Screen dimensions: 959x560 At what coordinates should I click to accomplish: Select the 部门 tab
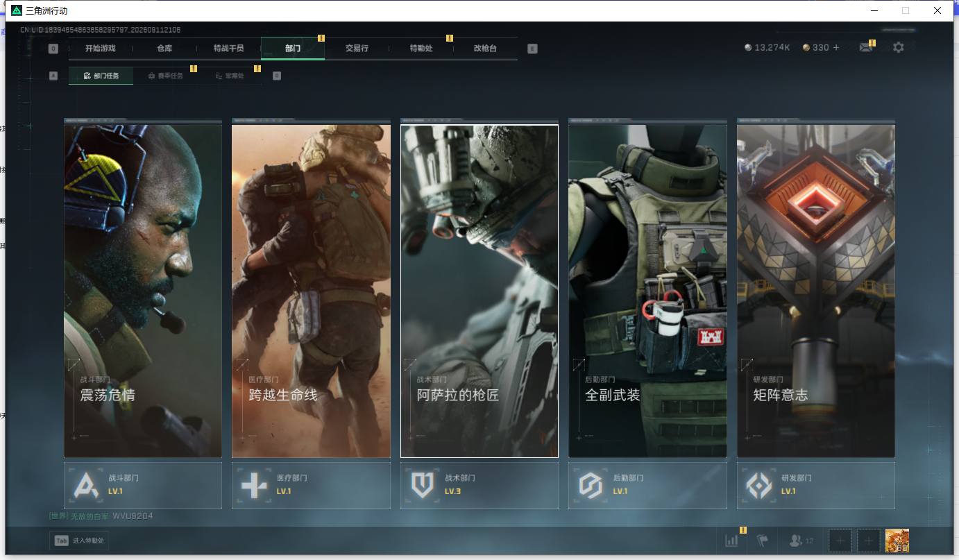click(x=293, y=49)
